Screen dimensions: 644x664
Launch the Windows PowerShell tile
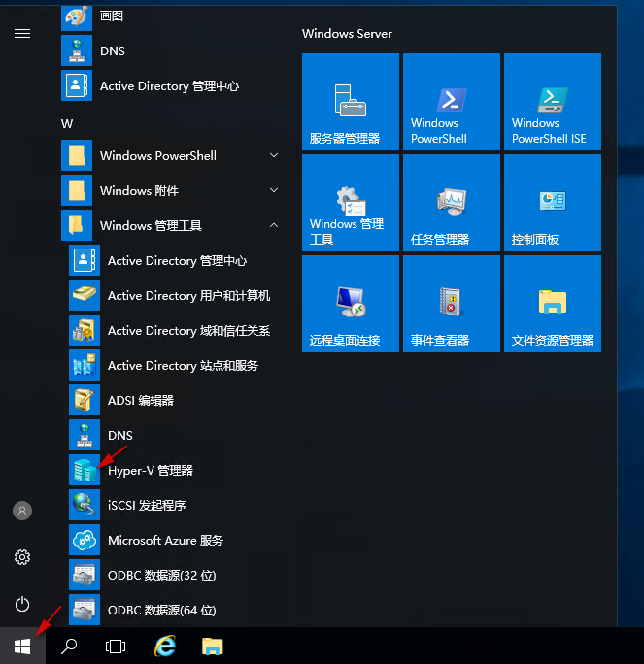pos(452,102)
